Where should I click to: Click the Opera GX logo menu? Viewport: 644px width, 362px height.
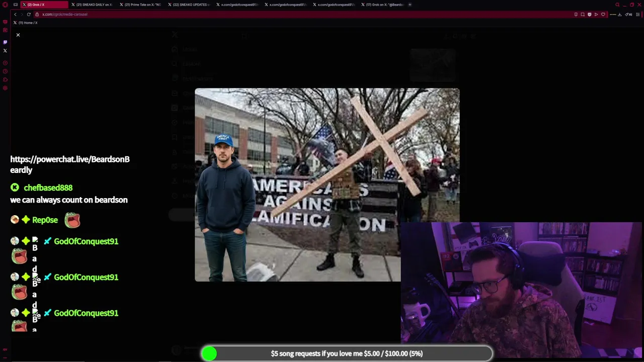click(x=5, y=5)
